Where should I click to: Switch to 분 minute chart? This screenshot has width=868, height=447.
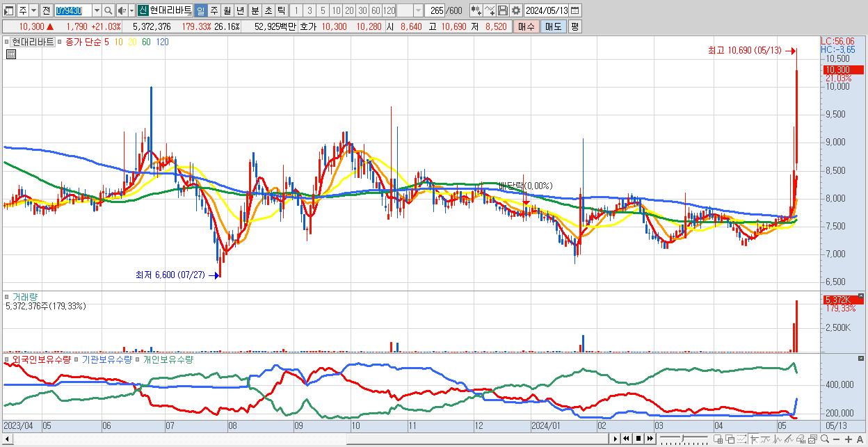click(255, 10)
